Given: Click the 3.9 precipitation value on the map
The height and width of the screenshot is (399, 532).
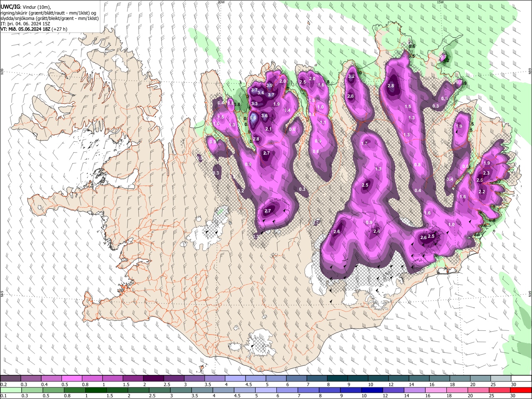Looking at the screenshot, I should pyautogui.click(x=269, y=86).
